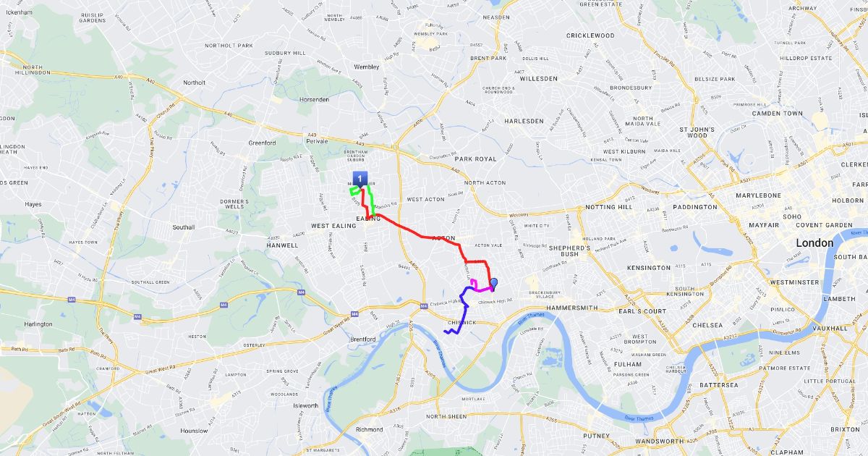The height and width of the screenshot is (456, 868).
Task: Click the Wembley place label
Action: point(367,67)
